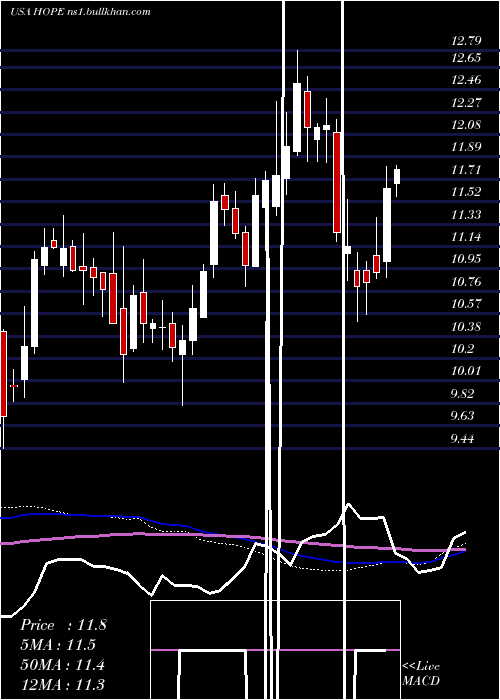Click the 11.52 price axis label

(466, 192)
